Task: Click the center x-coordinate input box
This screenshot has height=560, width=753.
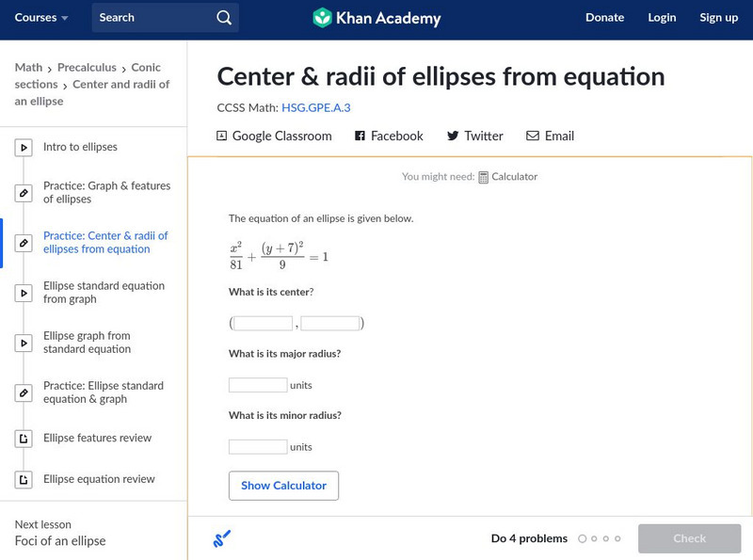Action: (x=264, y=324)
